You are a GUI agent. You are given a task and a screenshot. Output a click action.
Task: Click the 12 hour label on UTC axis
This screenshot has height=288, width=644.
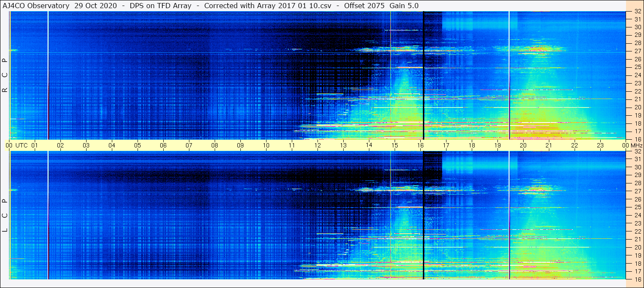tap(318, 145)
